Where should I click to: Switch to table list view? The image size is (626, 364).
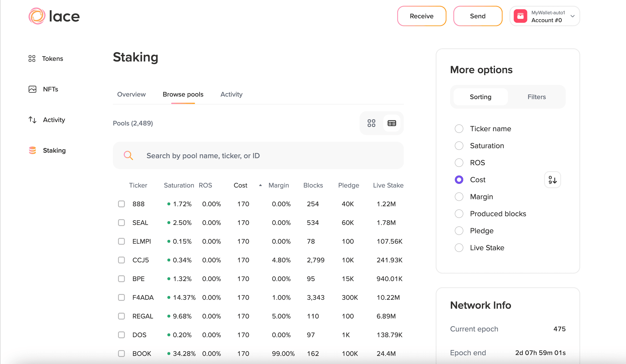(392, 123)
